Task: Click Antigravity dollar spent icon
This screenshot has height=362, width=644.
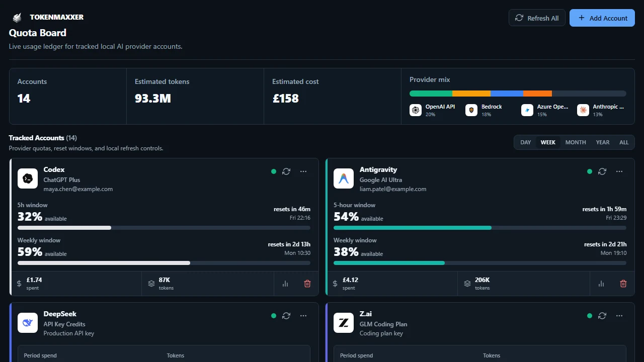Action: tap(335, 284)
